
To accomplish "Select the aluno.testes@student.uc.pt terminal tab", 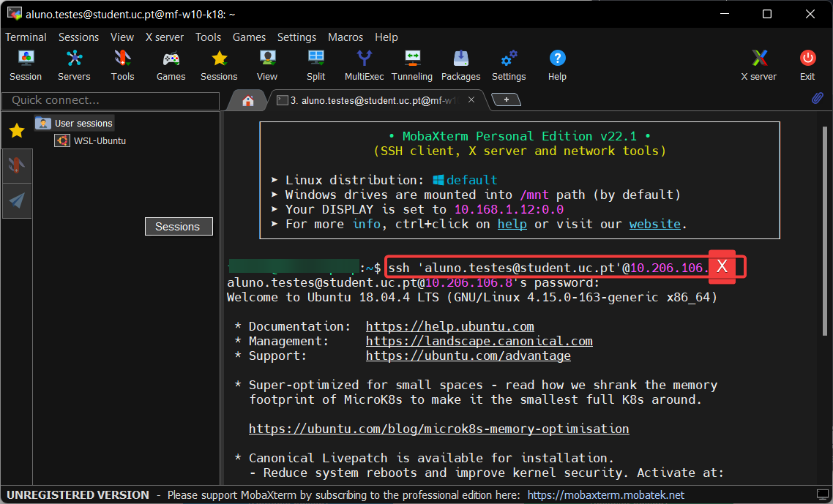I will click(x=372, y=100).
